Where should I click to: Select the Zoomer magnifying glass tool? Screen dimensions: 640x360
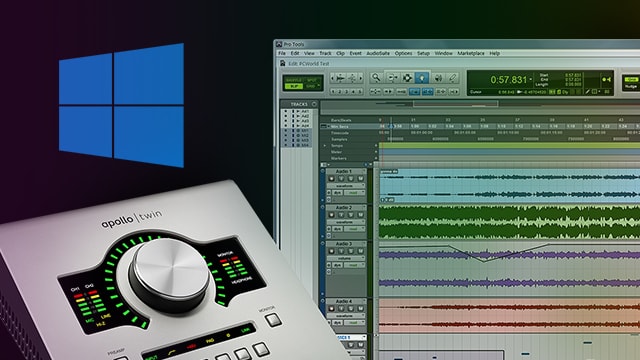376,78
